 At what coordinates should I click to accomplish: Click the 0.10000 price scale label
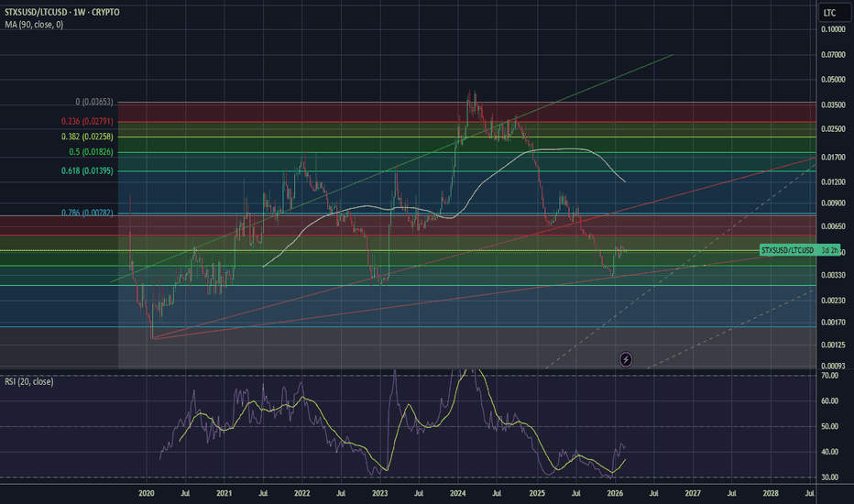(x=833, y=29)
